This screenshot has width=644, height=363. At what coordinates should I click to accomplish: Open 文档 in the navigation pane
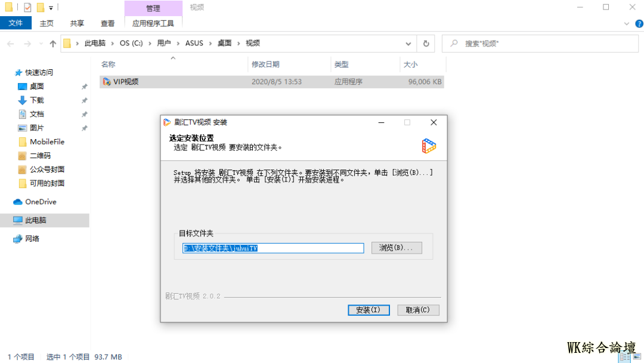click(x=36, y=114)
